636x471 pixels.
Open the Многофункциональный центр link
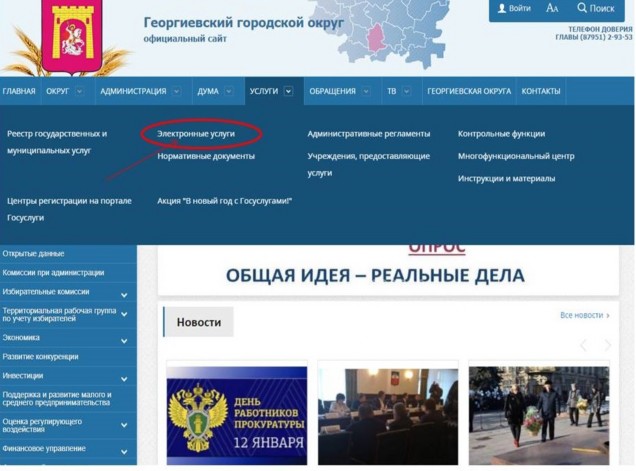pos(516,156)
